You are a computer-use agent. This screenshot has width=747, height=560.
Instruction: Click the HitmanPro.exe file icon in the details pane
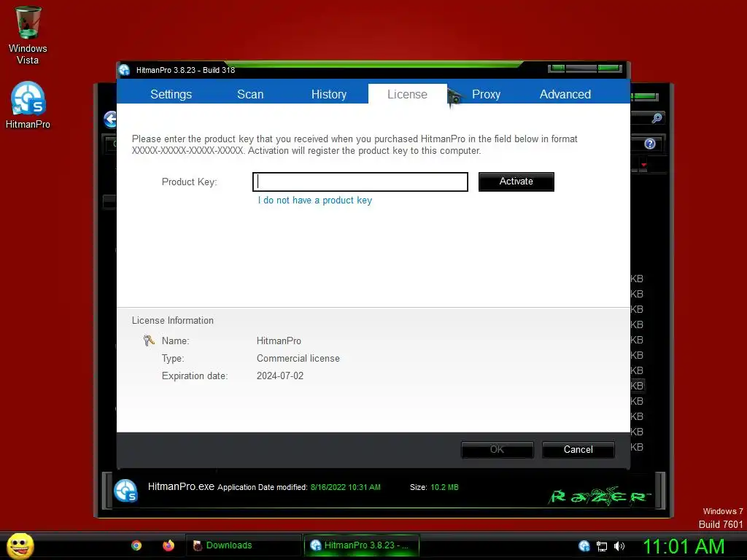point(125,491)
